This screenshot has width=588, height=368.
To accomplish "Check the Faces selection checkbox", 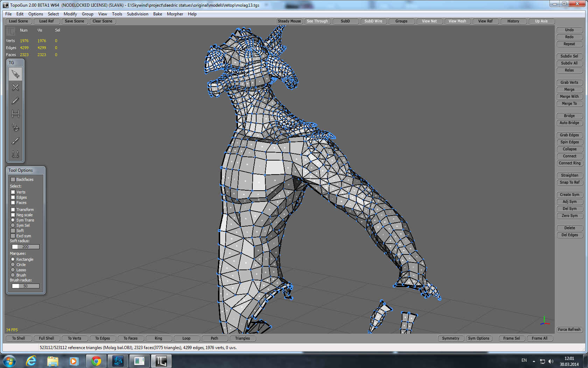I will [x=13, y=203].
